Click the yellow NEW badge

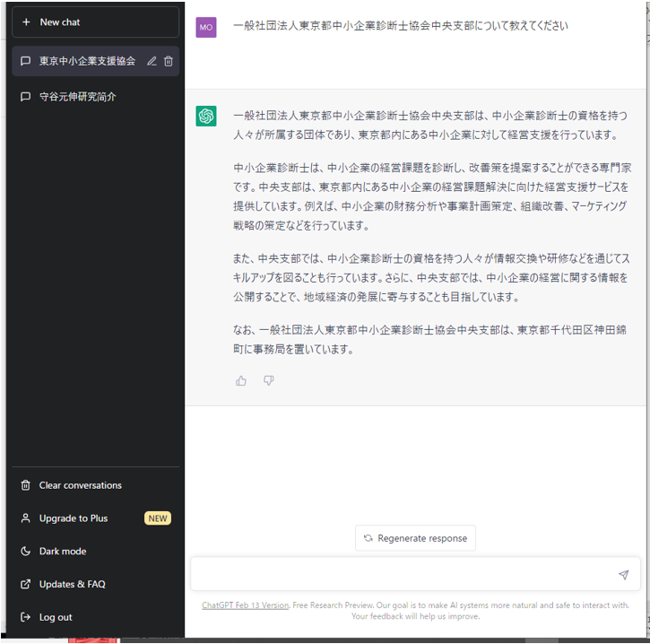158,518
